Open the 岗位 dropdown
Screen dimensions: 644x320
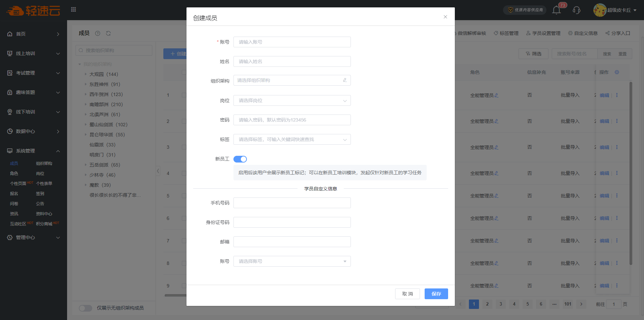tap(292, 100)
